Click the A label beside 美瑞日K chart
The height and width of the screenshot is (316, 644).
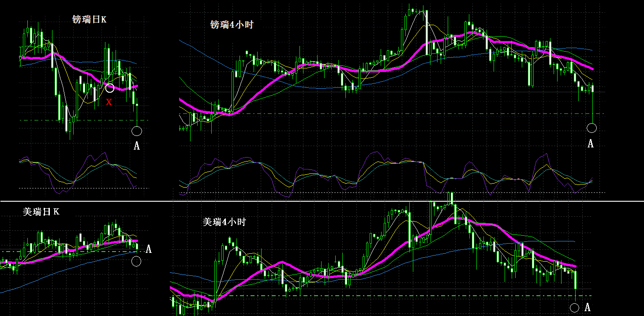click(149, 249)
